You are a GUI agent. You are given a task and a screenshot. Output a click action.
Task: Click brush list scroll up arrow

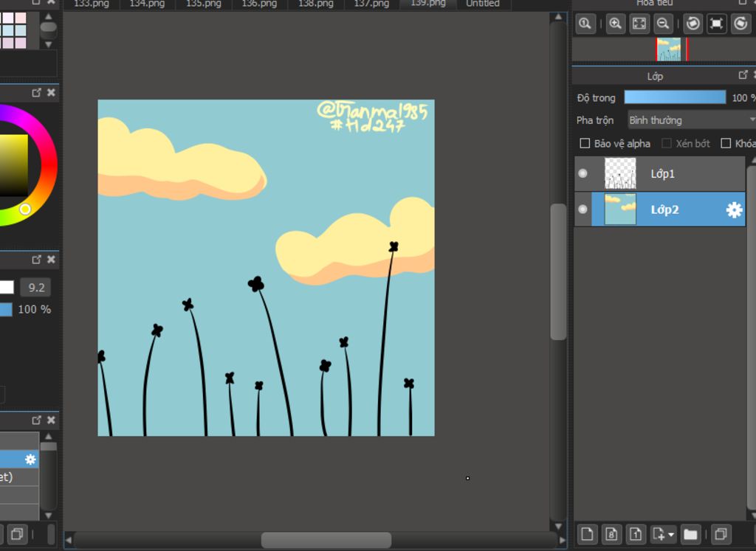48,437
